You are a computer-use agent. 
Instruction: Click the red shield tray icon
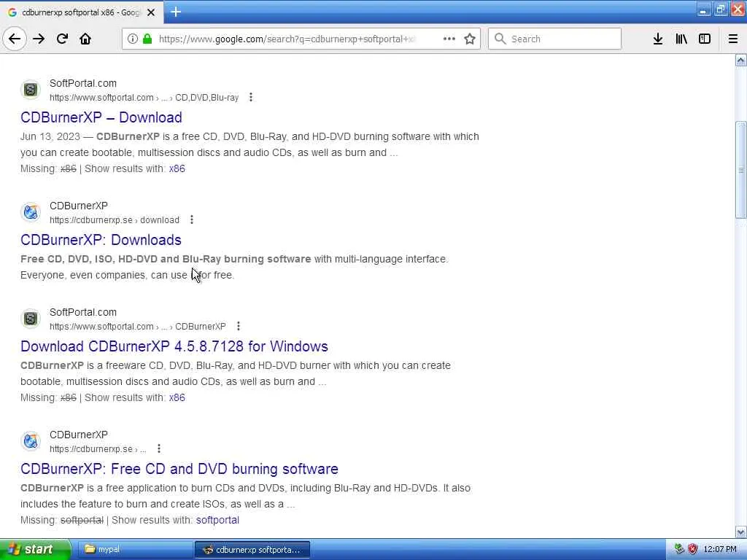[693, 549]
